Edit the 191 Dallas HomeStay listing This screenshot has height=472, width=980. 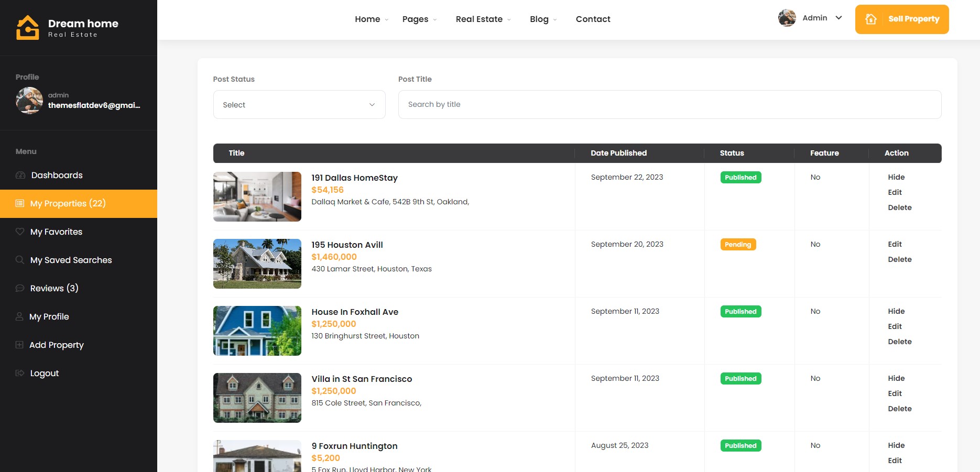tap(895, 192)
